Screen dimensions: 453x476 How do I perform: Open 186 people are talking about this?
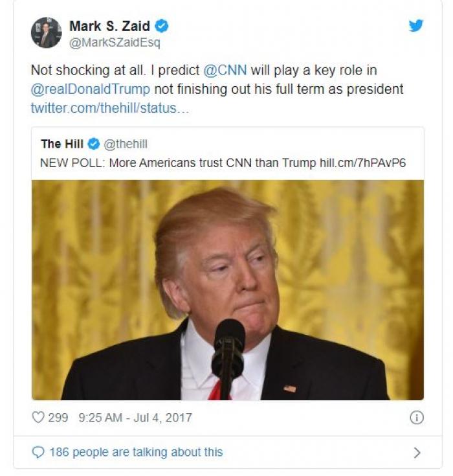point(136,452)
